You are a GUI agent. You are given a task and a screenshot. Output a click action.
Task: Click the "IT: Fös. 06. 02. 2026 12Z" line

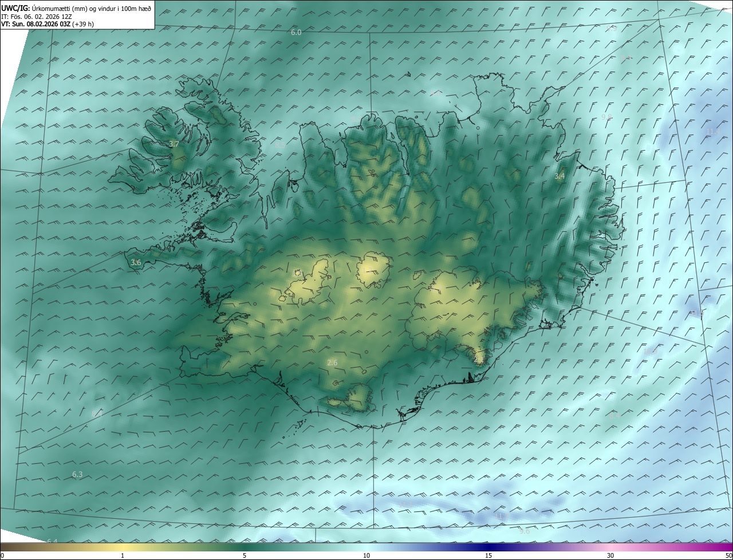(36, 17)
